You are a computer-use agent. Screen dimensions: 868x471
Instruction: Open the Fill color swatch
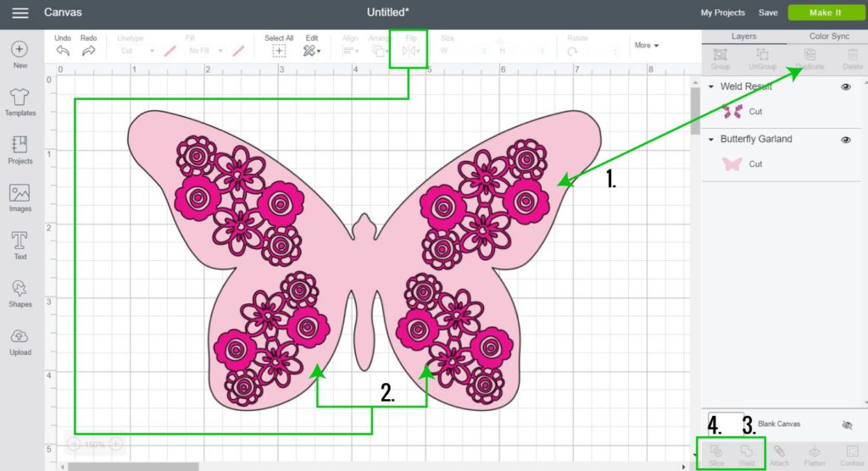(x=238, y=51)
